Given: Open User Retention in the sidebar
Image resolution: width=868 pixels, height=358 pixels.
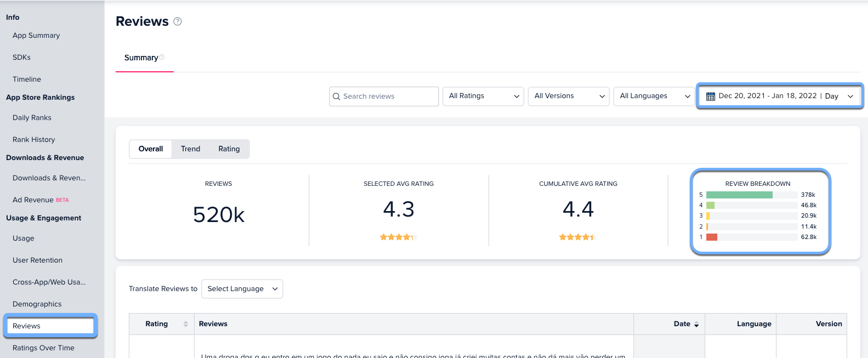Looking at the screenshot, I should coord(38,260).
